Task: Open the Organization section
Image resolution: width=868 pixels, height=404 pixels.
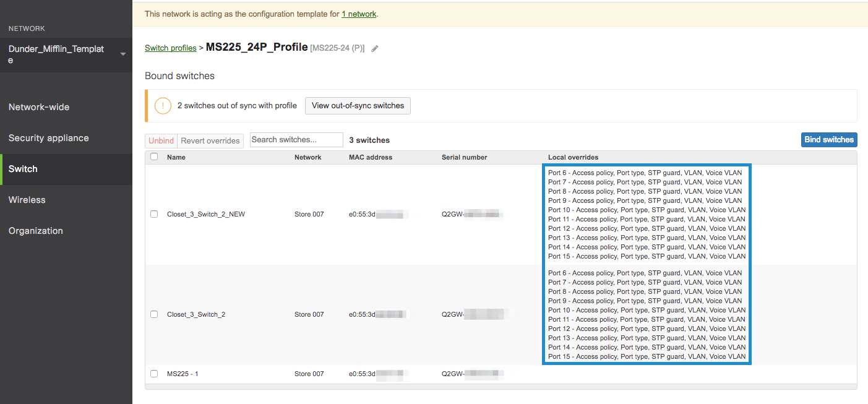Action: pyautogui.click(x=35, y=230)
